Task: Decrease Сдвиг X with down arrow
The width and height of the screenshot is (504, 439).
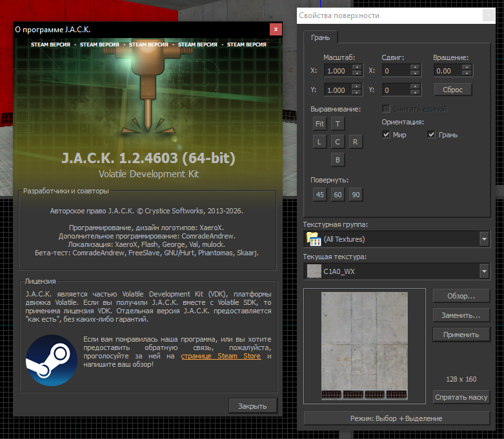Action: [x=416, y=73]
